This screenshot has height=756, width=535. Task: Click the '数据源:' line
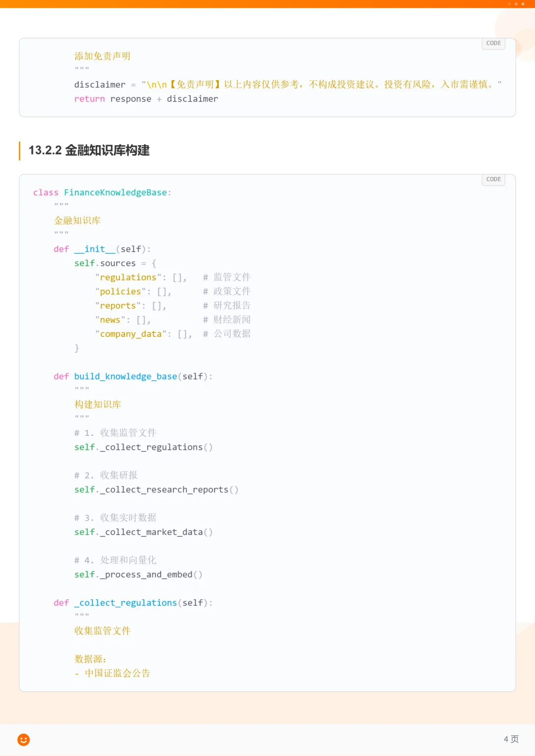pyautogui.click(x=90, y=659)
